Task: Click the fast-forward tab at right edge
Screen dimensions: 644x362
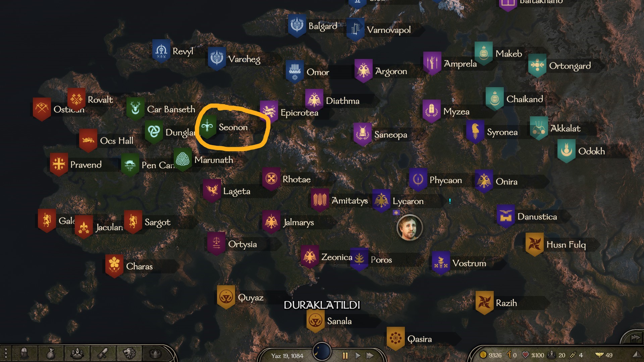Action: point(633,338)
